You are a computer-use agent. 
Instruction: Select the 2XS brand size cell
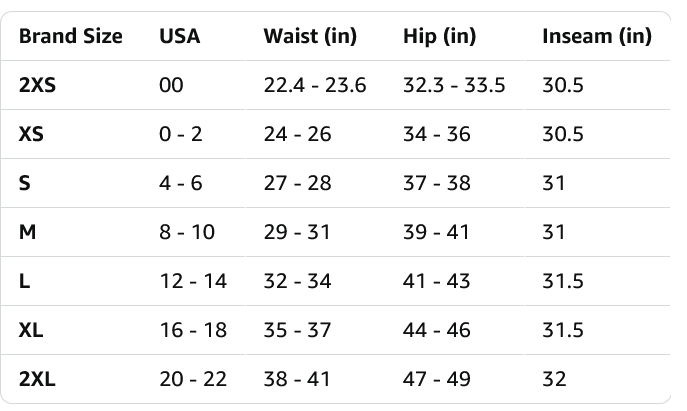37,85
